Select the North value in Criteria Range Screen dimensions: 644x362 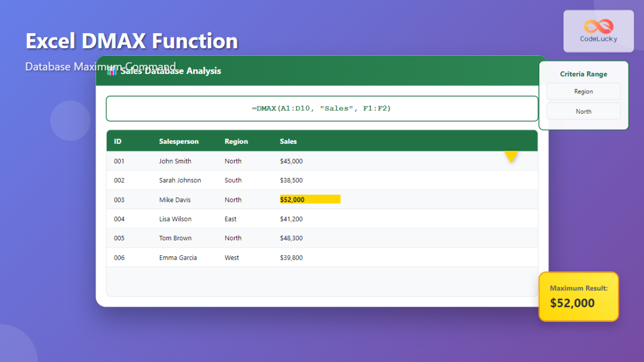tap(583, 112)
